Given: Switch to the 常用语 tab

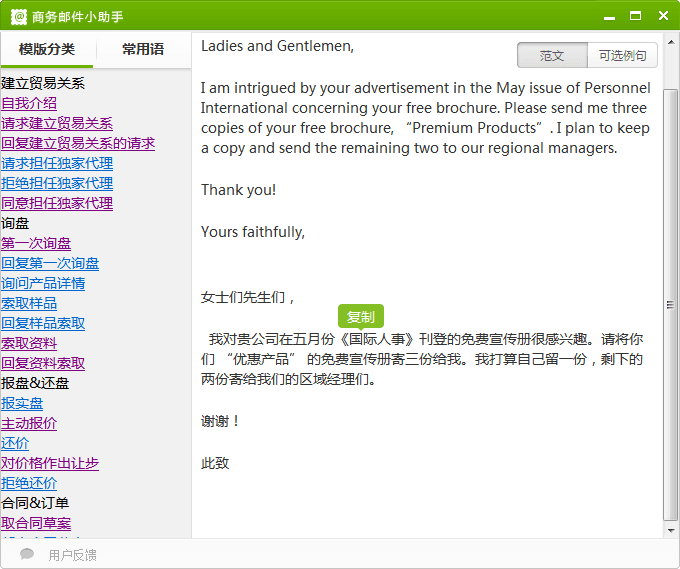Looking at the screenshot, I should click(143, 49).
